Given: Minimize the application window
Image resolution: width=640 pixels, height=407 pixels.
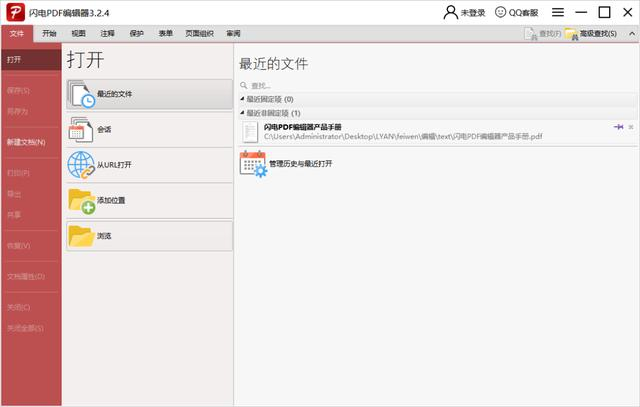Looking at the screenshot, I should pyautogui.click(x=581, y=13).
